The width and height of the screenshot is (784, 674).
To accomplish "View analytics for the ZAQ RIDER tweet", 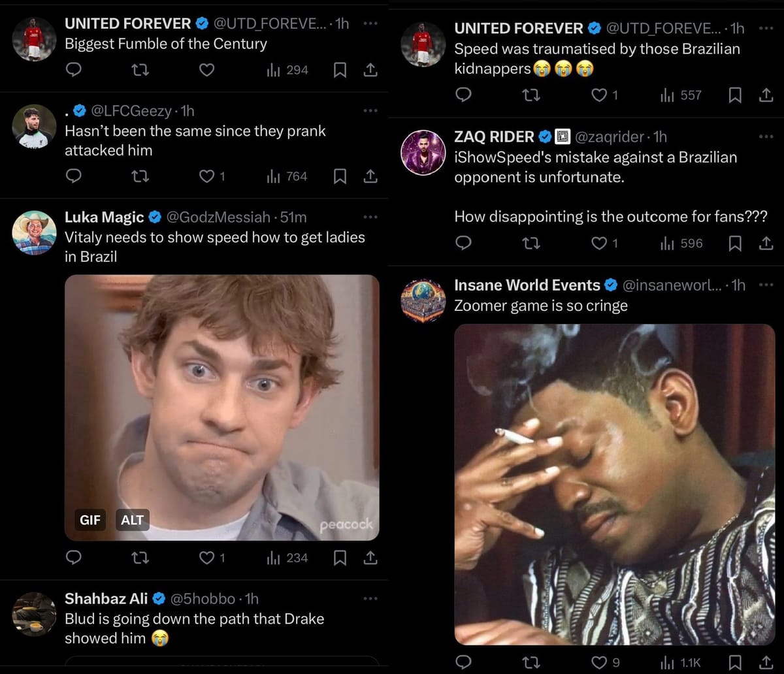I will coord(681,244).
